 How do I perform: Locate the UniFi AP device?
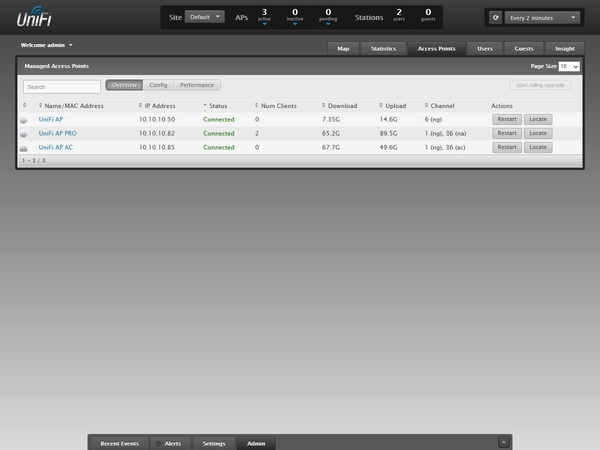[x=538, y=119]
